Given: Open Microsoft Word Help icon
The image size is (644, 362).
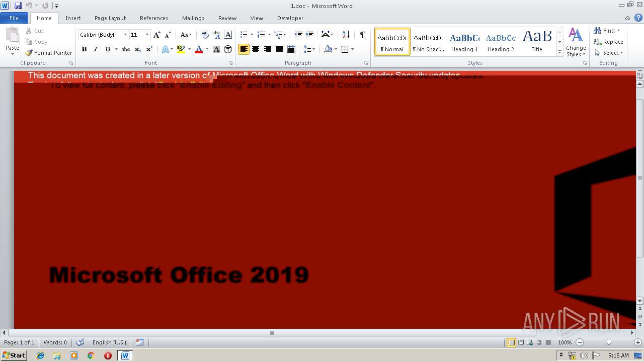Looking at the screenshot, I should 638,18.
